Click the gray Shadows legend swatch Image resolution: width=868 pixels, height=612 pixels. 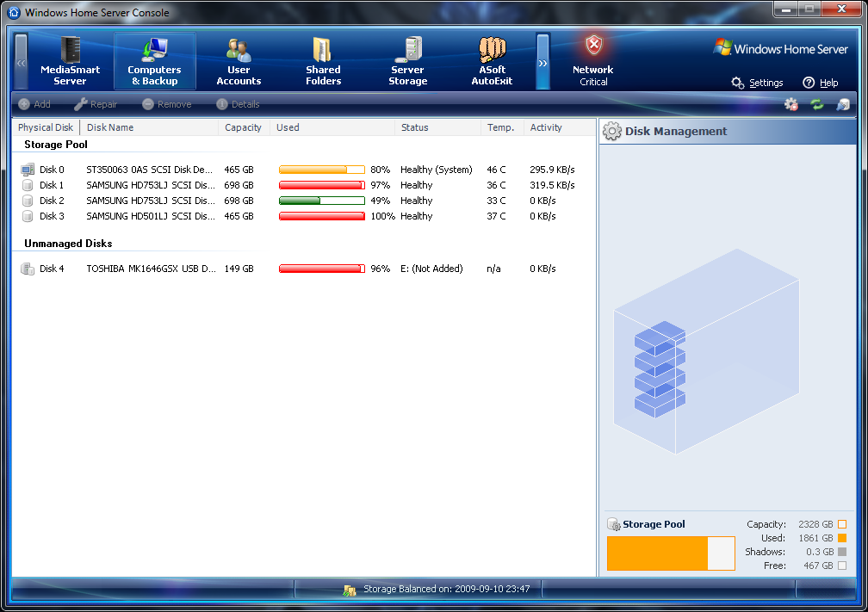(x=842, y=552)
